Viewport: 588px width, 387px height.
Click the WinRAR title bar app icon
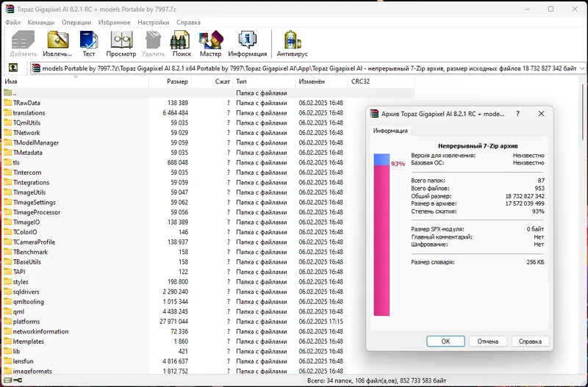(10, 9)
